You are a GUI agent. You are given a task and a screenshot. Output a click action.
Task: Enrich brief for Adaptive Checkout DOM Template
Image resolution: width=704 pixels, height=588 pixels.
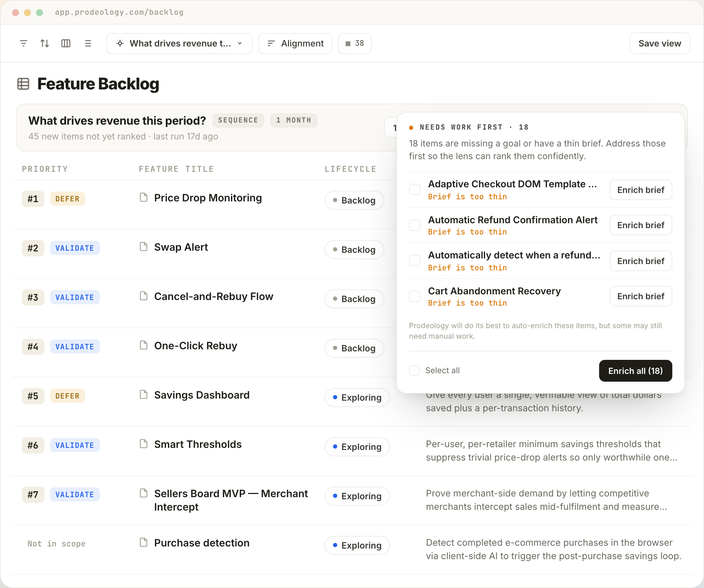pos(641,190)
